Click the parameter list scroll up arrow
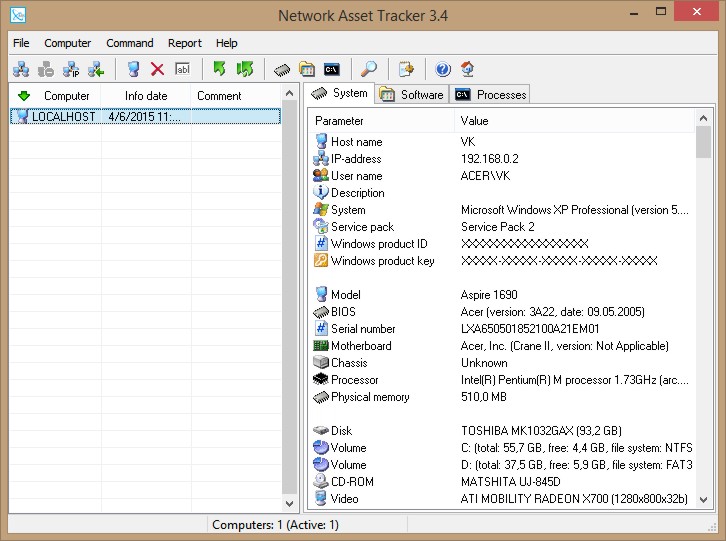The height and width of the screenshot is (541, 726). point(703,118)
